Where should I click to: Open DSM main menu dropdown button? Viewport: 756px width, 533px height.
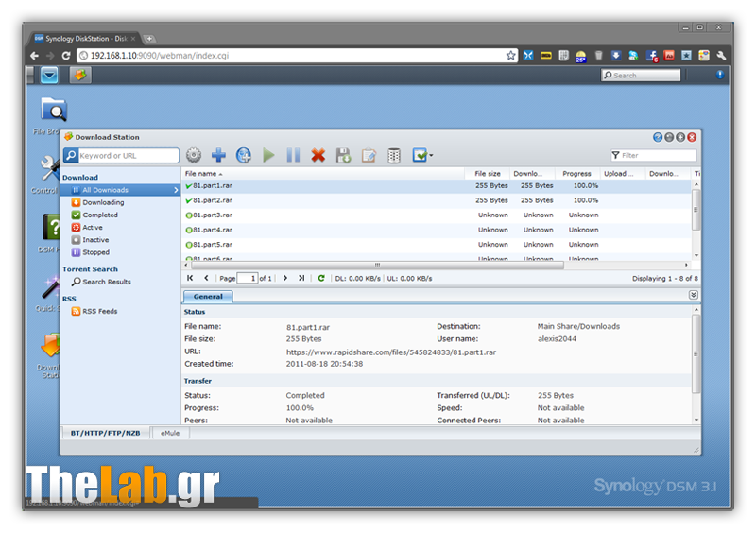pyautogui.click(x=49, y=76)
